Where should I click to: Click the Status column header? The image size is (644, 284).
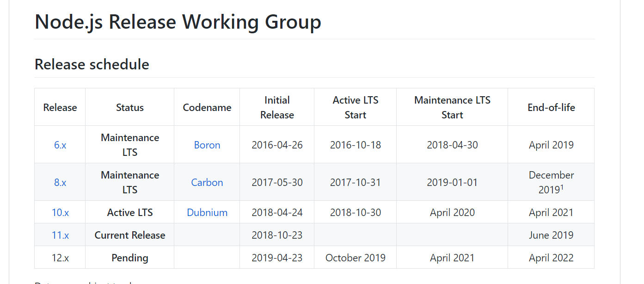[130, 107]
